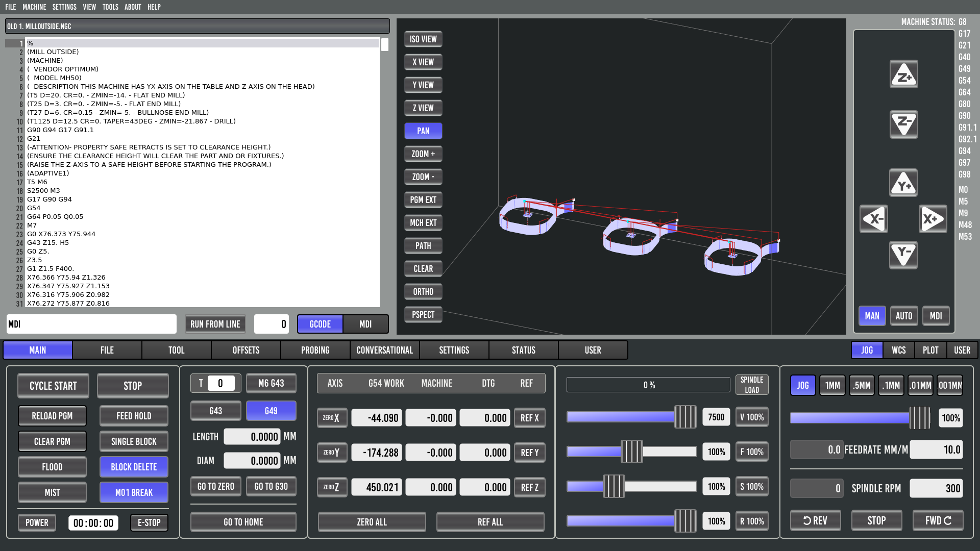Click the Y+ jog arrow icon
This screenshot has height=551, width=980.
[903, 183]
